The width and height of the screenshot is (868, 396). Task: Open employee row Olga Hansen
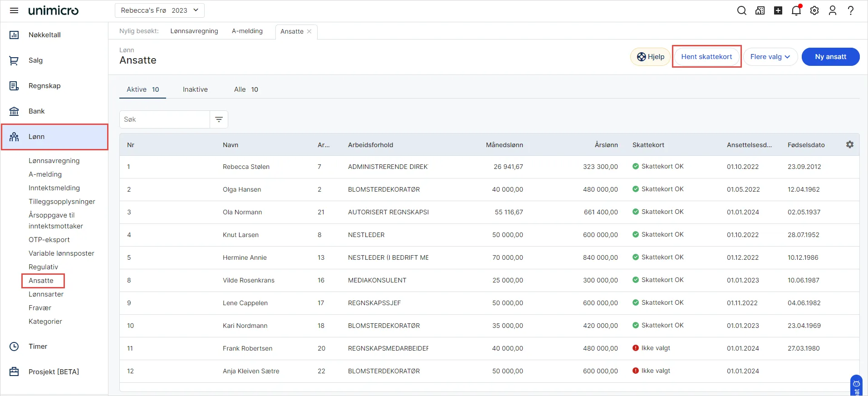tap(242, 189)
